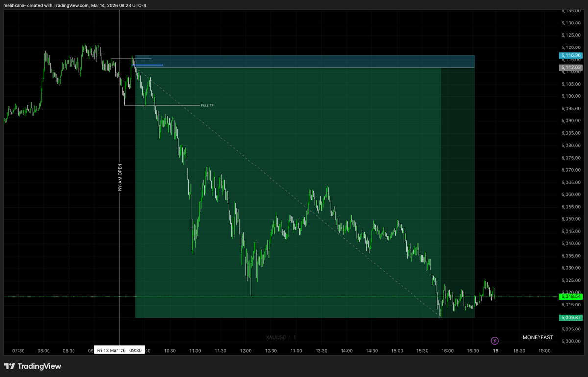Viewport: 588px width, 377px height.
Task: Click the 5,075.00 price axis value
Action: (571, 158)
